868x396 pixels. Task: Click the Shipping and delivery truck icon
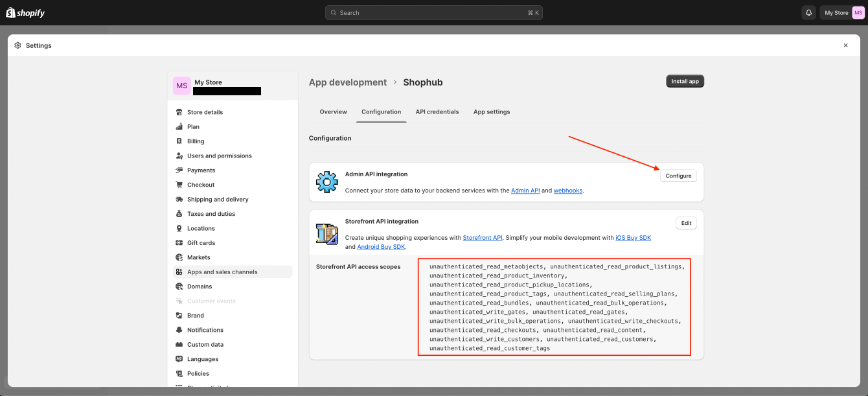pyautogui.click(x=179, y=199)
